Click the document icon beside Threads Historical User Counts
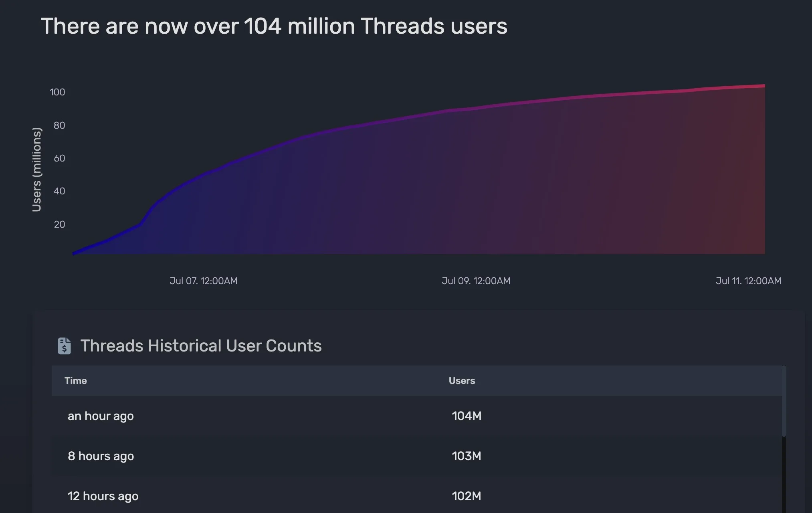812x513 pixels. tap(64, 346)
